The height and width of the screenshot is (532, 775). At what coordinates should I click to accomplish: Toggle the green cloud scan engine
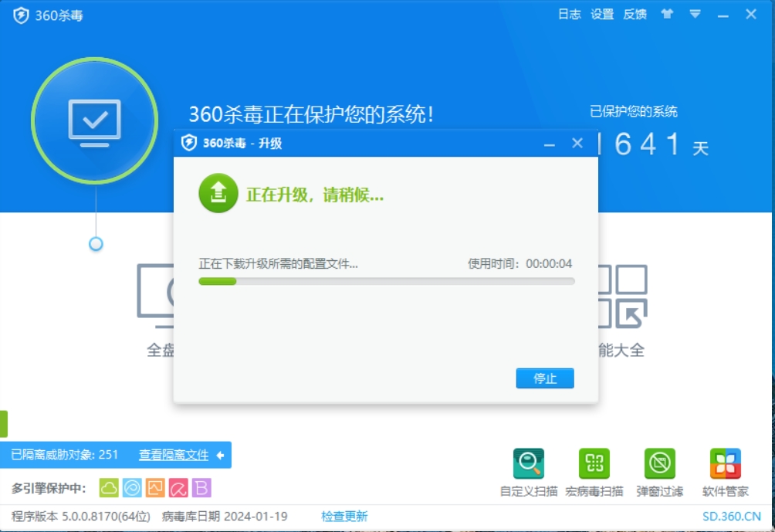tap(109, 488)
